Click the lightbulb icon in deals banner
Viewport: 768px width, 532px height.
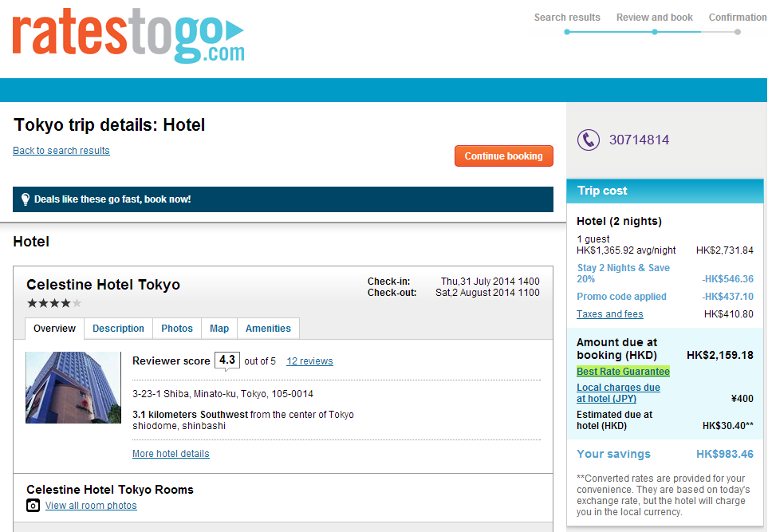tap(25, 199)
